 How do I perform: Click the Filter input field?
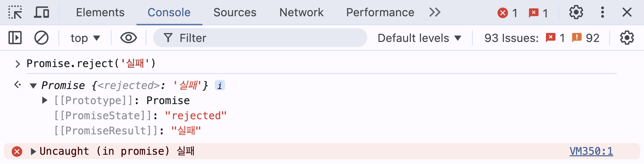(260, 38)
